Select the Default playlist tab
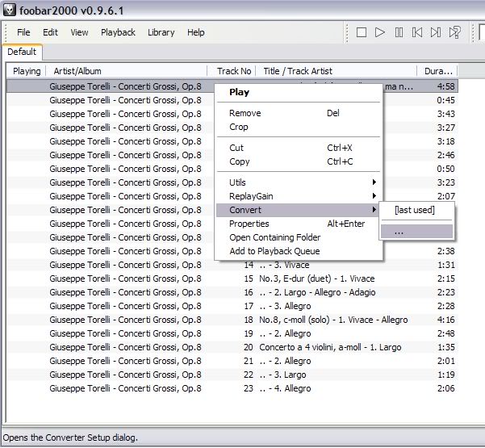Image resolution: width=485 pixels, height=448 pixels. 22,52
